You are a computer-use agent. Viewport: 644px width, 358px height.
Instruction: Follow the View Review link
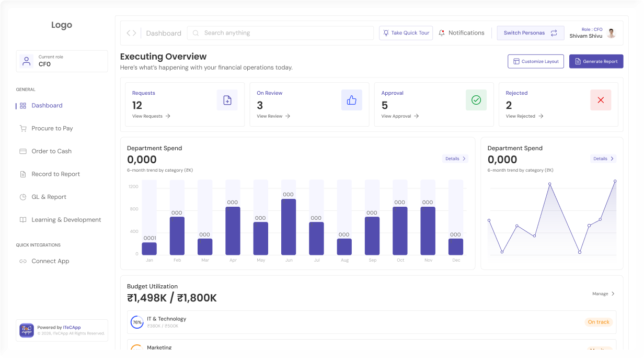tap(273, 116)
